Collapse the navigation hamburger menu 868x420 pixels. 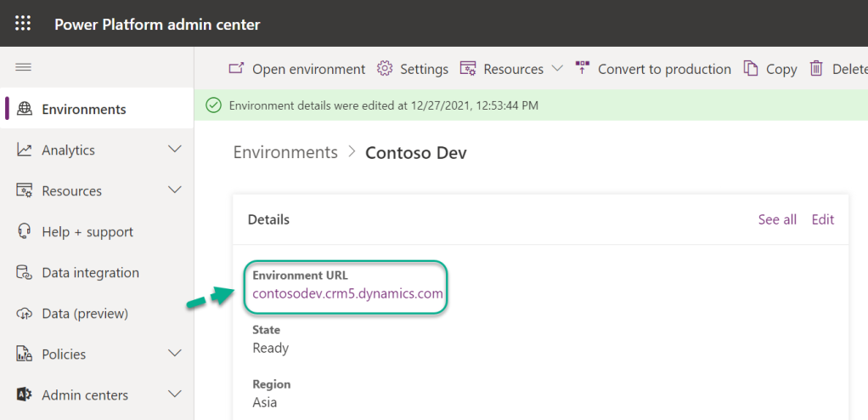(x=23, y=68)
